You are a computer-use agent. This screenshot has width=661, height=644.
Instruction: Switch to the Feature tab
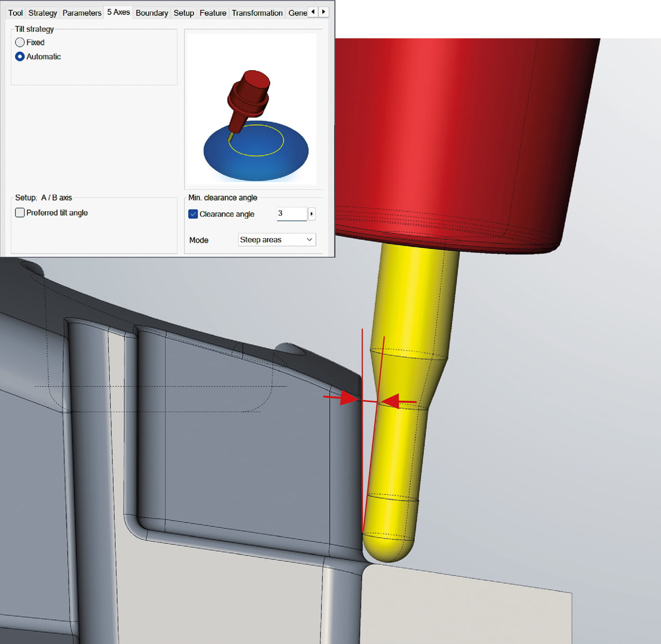[213, 13]
